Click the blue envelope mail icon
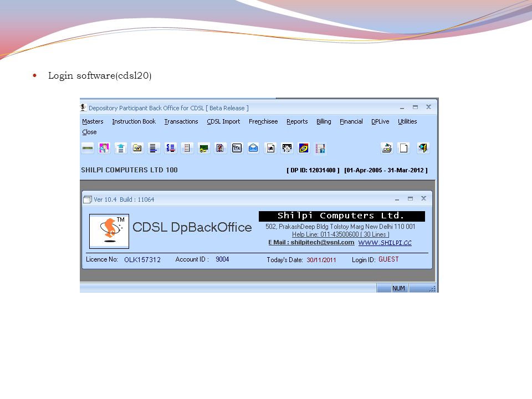 tap(253, 149)
